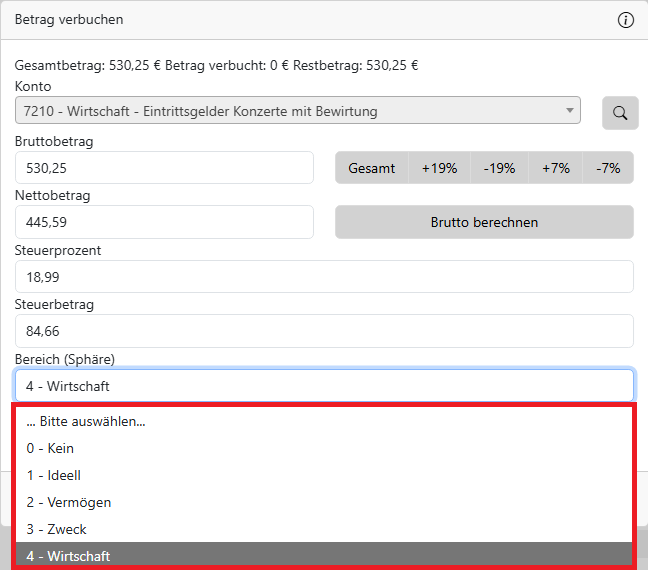Expand the Konto dropdown
The image size is (648, 570).
tap(297, 111)
